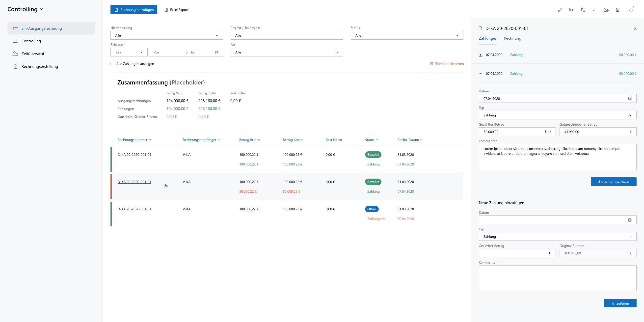Open the notifications bell
Image resolution: width=644 pixels, height=322 pixels.
point(631,10)
